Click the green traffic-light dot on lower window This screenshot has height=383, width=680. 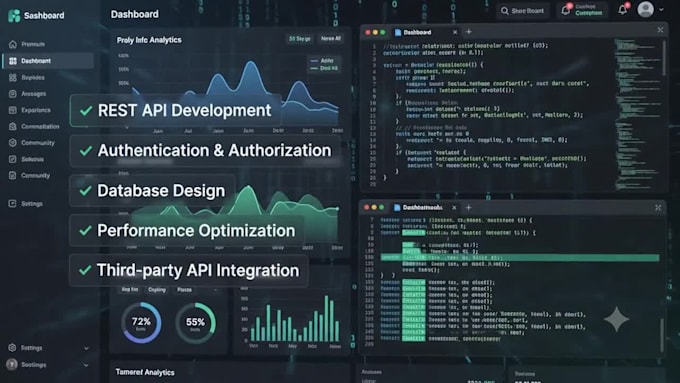(382, 208)
